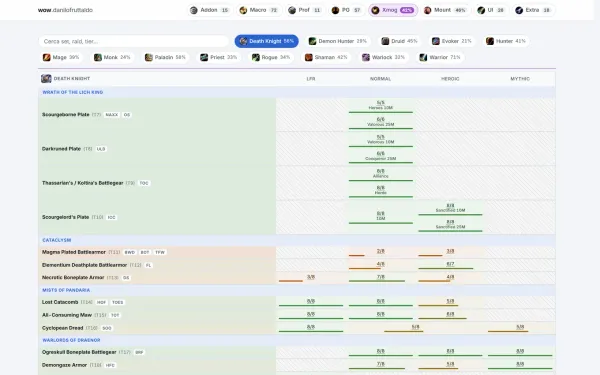This screenshot has height=375, width=600.
Task: Select the Scourgeborne Plate set name
Action: pyautogui.click(x=65, y=115)
